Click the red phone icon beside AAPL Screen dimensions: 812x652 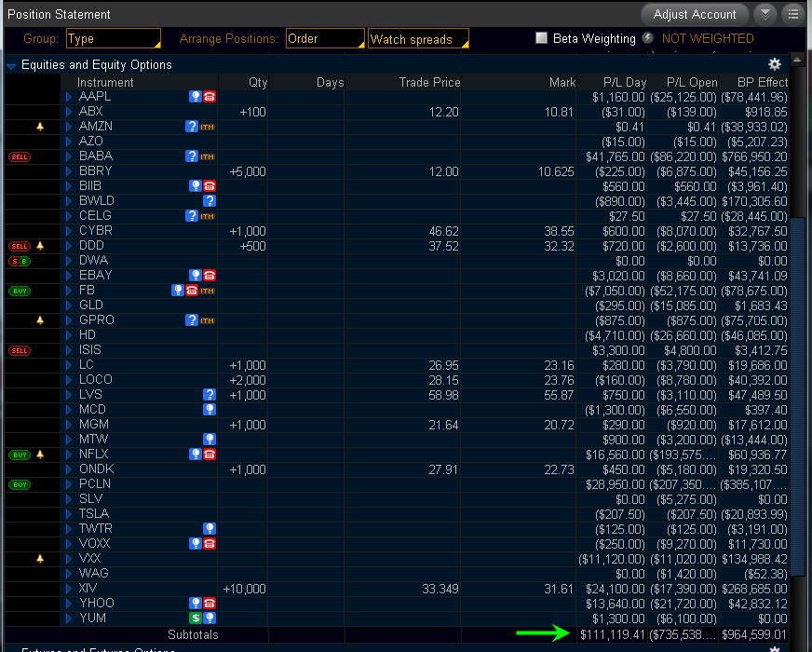[x=210, y=97]
